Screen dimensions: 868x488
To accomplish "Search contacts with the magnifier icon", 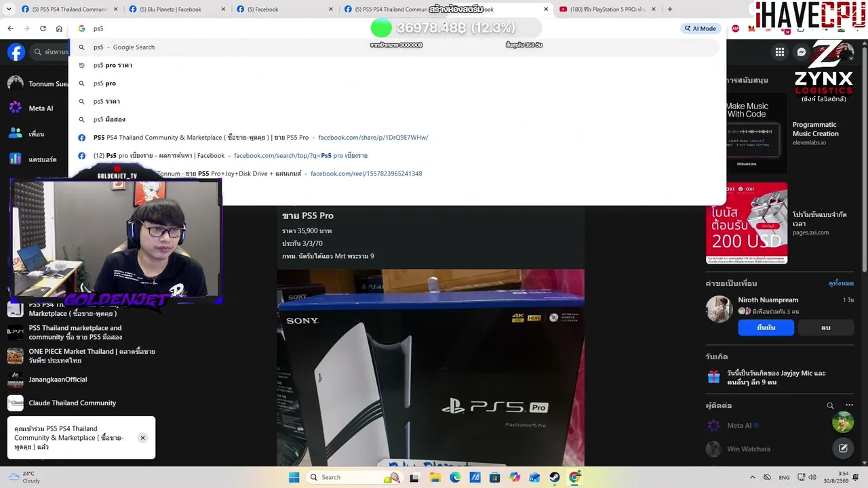I will (830, 405).
